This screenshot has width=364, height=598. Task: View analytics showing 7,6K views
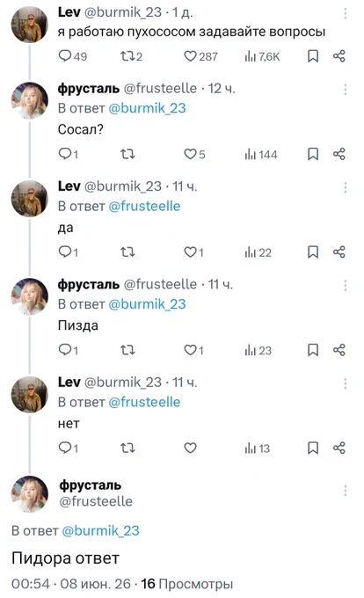262,57
